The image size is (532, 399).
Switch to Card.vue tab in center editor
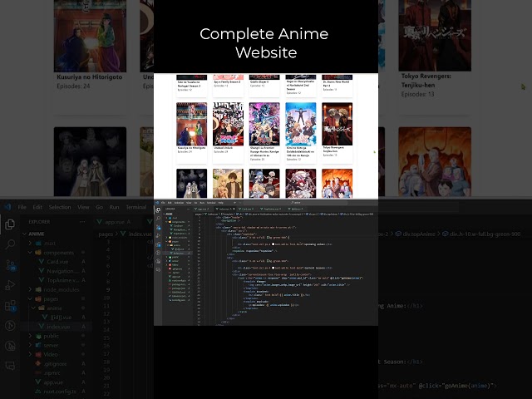coord(246,209)
